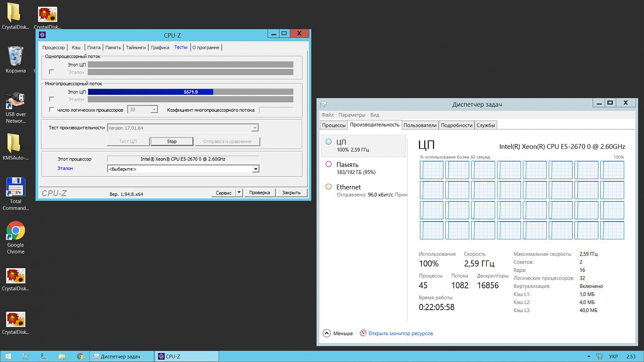Screen dimensions: 644x362
Task: Launch Chrome from the taskbar
Action: (x=80, y=356)
